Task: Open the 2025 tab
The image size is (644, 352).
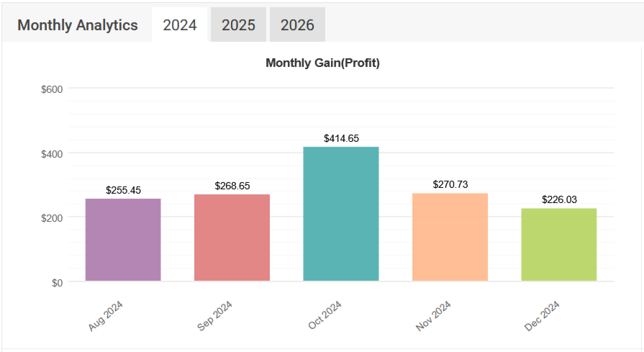Action: point(238,25)
